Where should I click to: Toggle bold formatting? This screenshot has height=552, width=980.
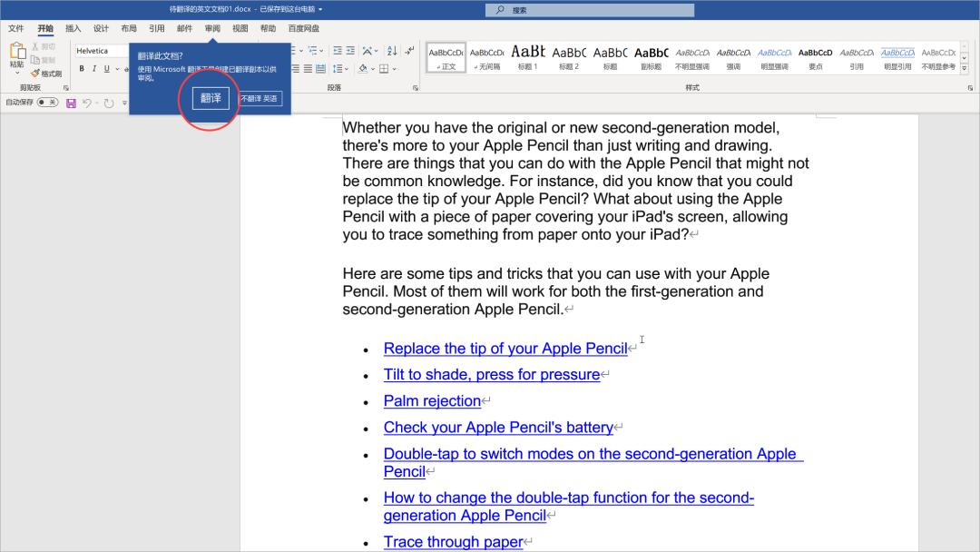click(82, 69)
